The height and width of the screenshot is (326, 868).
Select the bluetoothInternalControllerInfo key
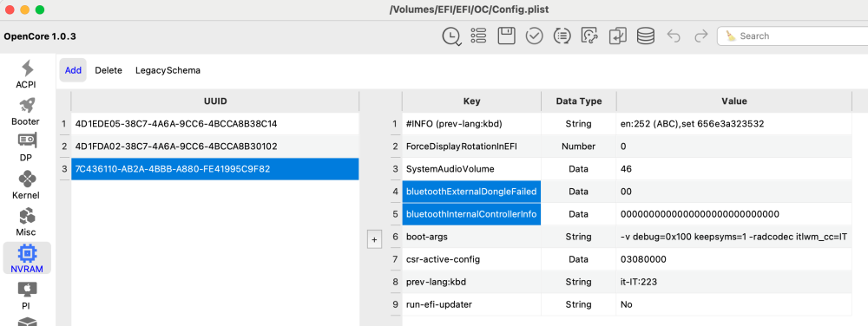(471, 214)
